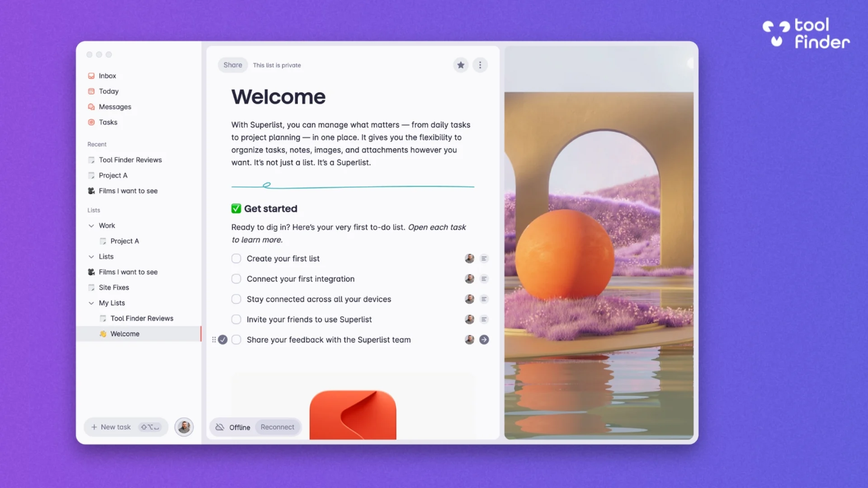Open details for 'Share your feedback' task
Viewport: 868px width, 488px height.
(x=484, y=339)
